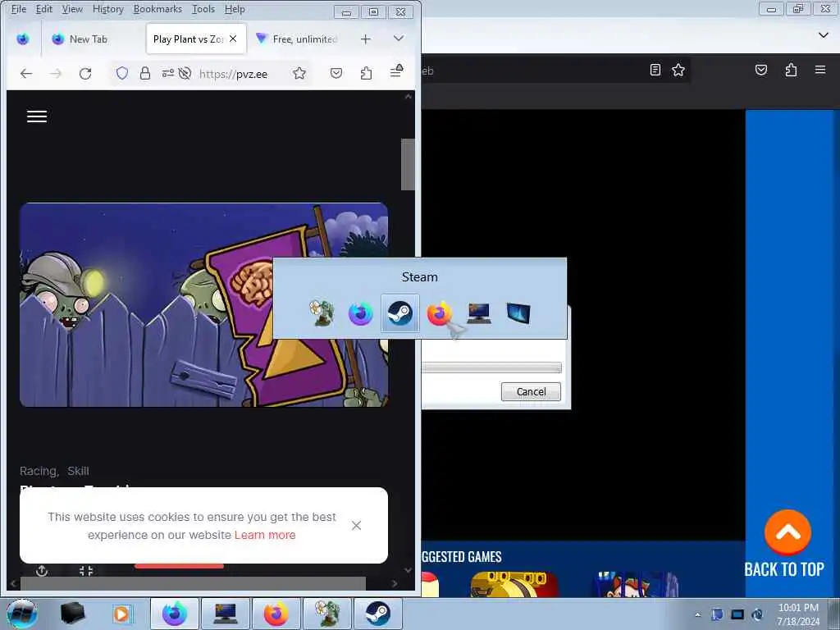Open the menu of the background Firefox window
840x630 pixels.
point(820,70)
